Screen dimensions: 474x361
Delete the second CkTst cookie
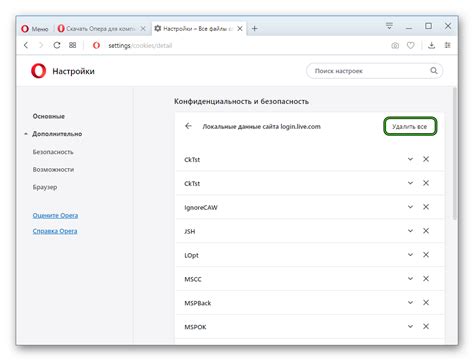pos(426,183)
